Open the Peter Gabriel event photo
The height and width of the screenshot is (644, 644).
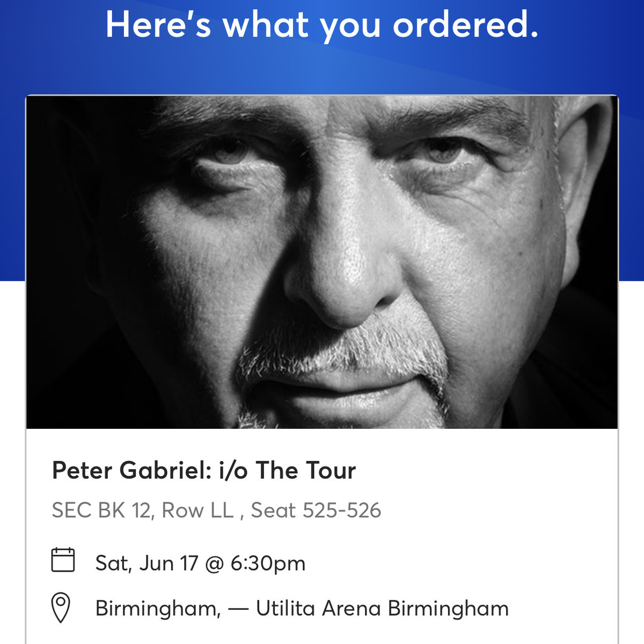[322, 262]
